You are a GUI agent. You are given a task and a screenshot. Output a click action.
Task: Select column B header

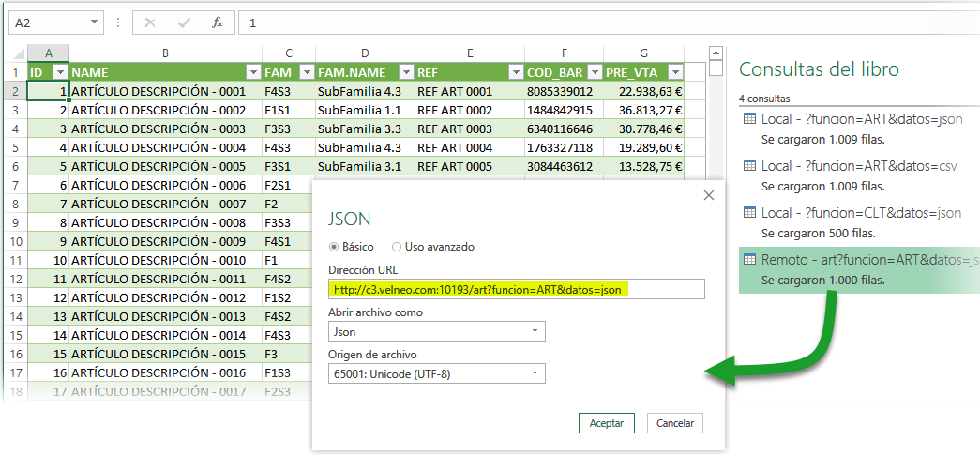165,53
